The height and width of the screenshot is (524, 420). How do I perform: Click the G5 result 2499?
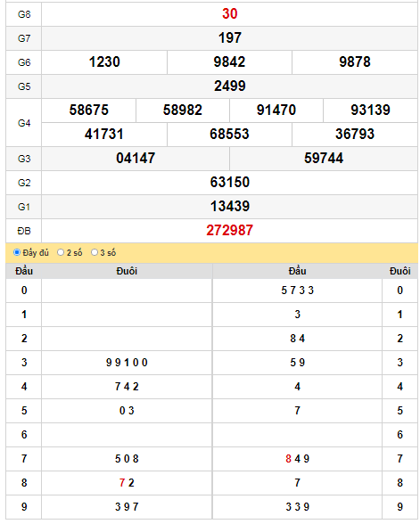click(x=229, y=86)
